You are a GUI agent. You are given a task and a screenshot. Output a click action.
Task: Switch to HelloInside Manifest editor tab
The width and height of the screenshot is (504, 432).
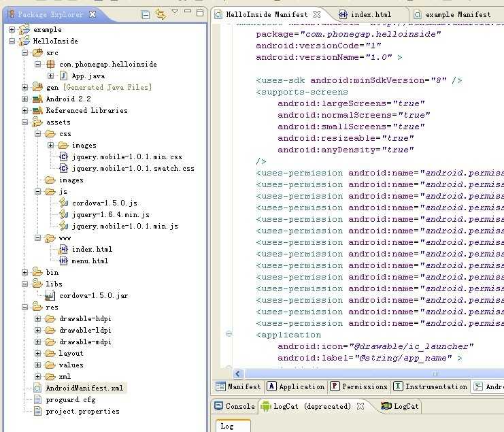click(267, 15)
